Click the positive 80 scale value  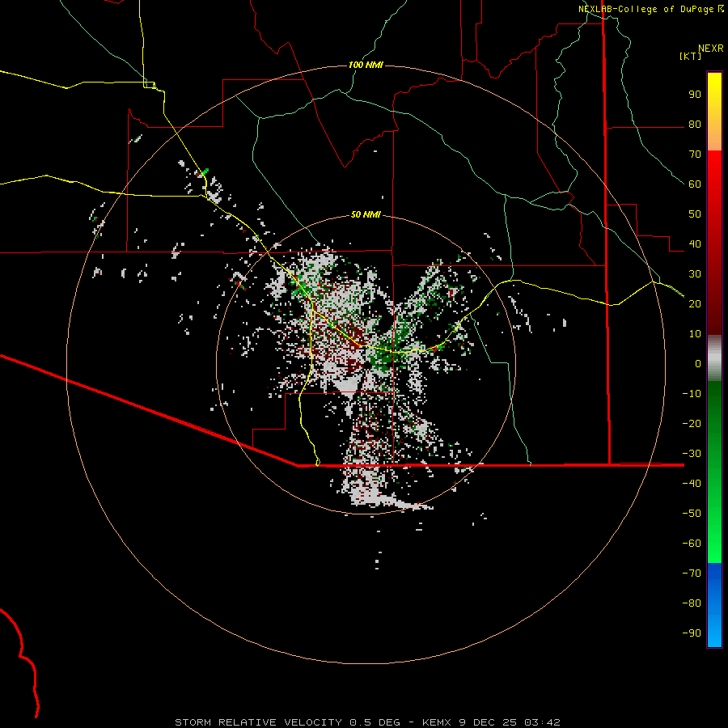click(x=695, y=125)
